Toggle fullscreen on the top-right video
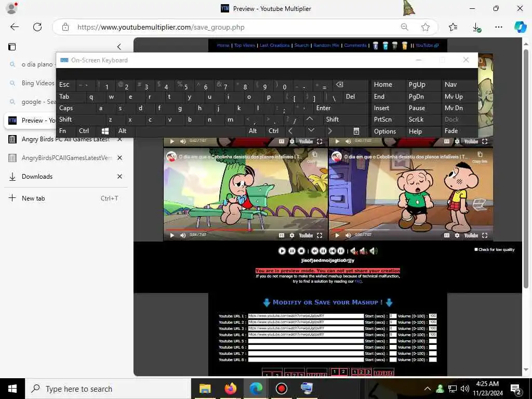The width and height of the screenshot is (532, 399). click(x=485, y=141)
